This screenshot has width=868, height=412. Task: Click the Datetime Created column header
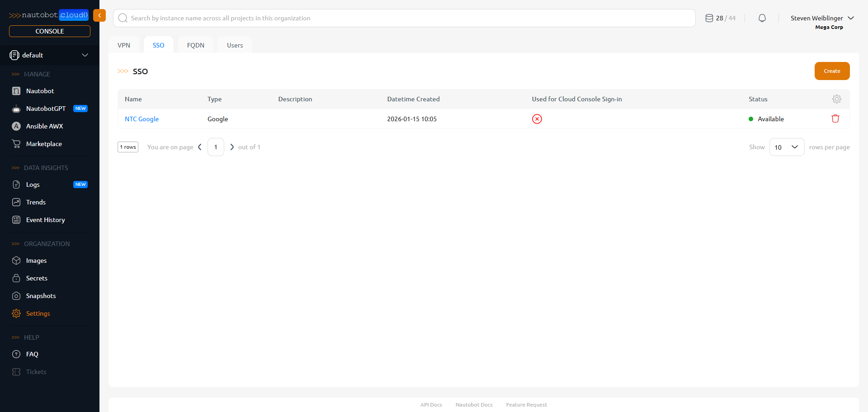(x=414, y=99)
